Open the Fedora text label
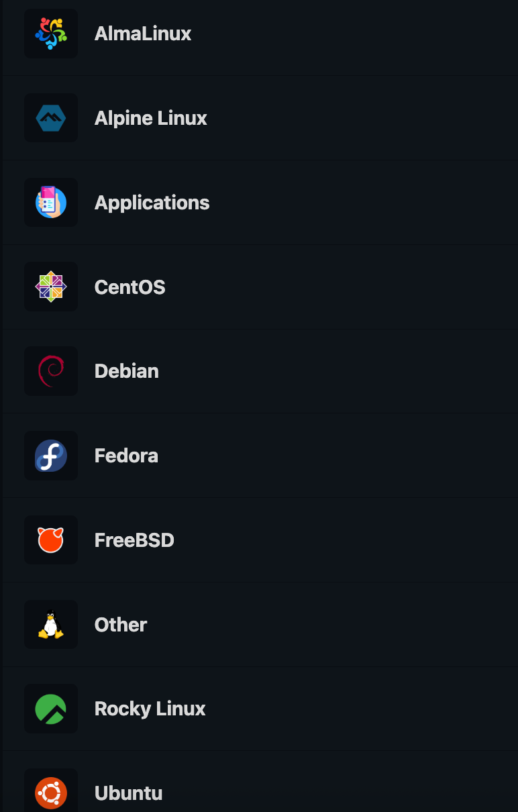Screen dimensions: 518x812 coord(127,456)
